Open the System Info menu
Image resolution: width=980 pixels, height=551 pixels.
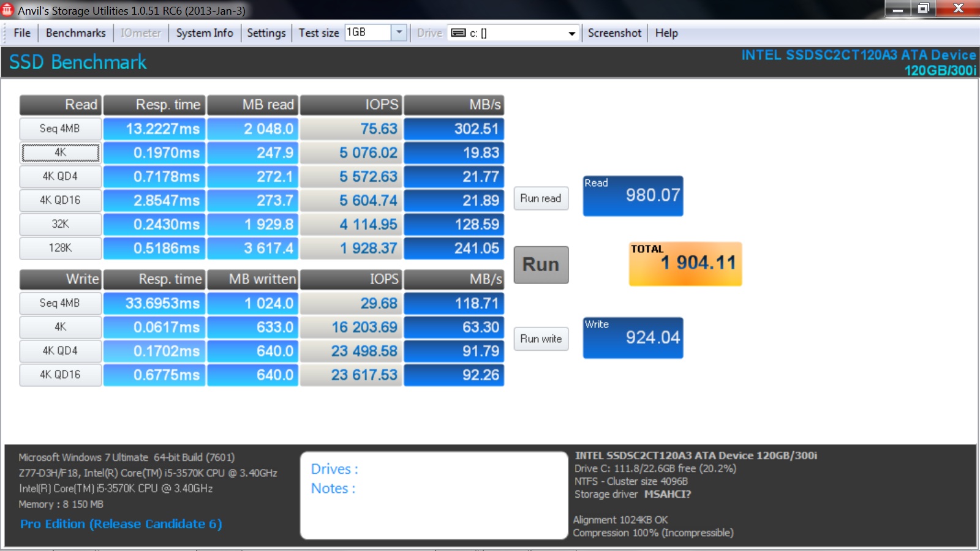(x=205, y=33)
